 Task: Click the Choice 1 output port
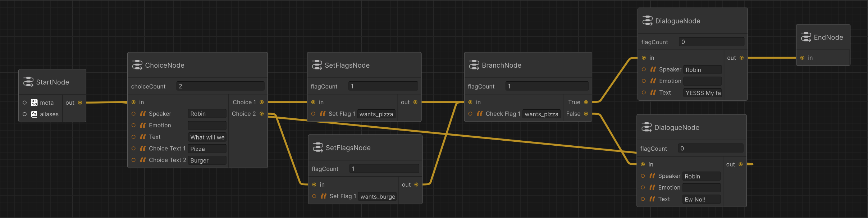261,102
